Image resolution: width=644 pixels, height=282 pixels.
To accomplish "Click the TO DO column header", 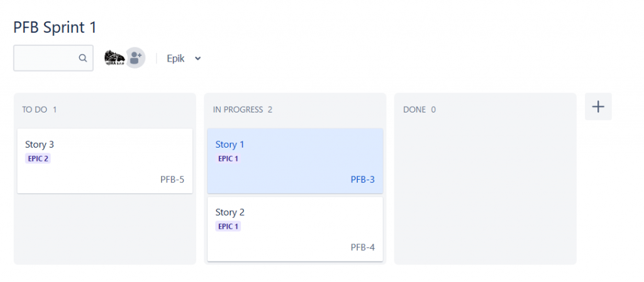I will 40,109.
